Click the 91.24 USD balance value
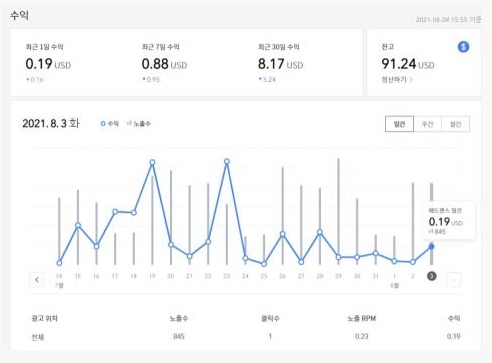This screenshot has width=492, height=363. pyautogui.click(x=408, y=64)
